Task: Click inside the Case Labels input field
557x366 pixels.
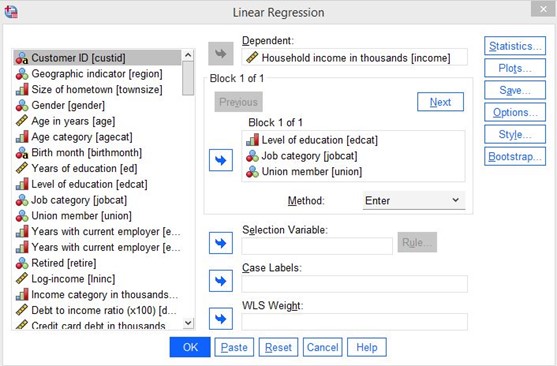Action: click(x=355, y=284)
